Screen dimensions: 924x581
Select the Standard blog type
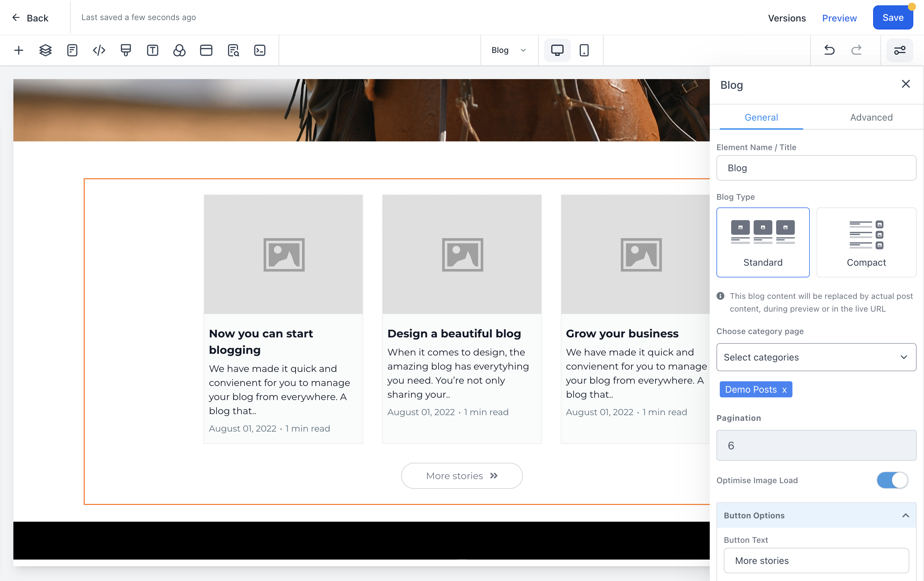tap(763, 242)
